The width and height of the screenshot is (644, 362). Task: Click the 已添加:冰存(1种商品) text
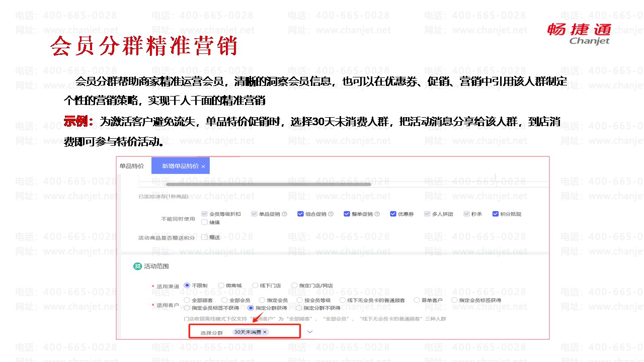[164, 197]
